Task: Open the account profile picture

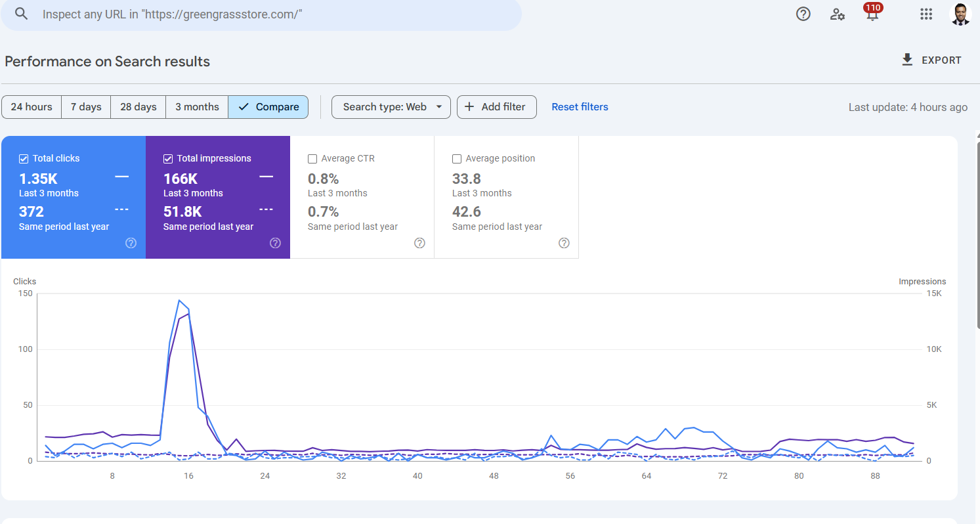Action: pos(960,14)
